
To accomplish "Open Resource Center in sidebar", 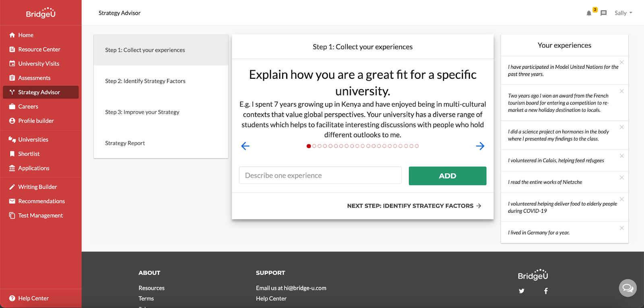I will [41, 49].
